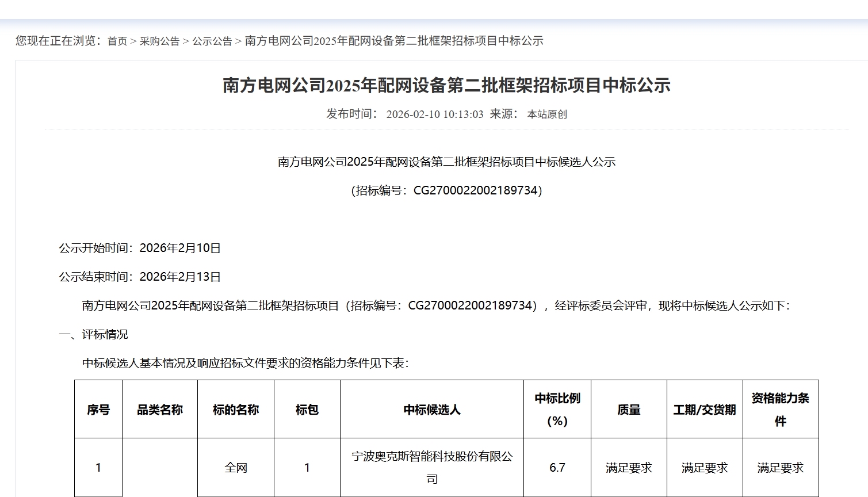This screenshot has width=868, height=497.
Task: Select the publish time 2026-02-10 10:13:03
Action: [435, 114]
